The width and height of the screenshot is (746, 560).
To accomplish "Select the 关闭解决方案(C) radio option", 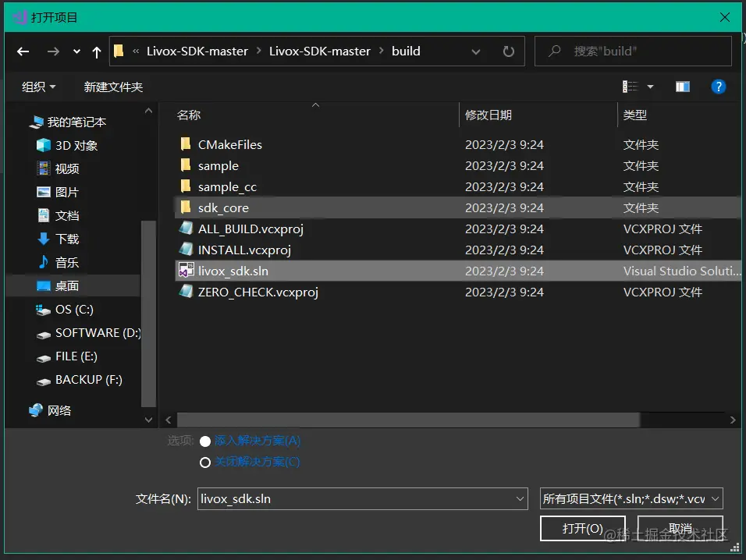I will pos(205,462).
